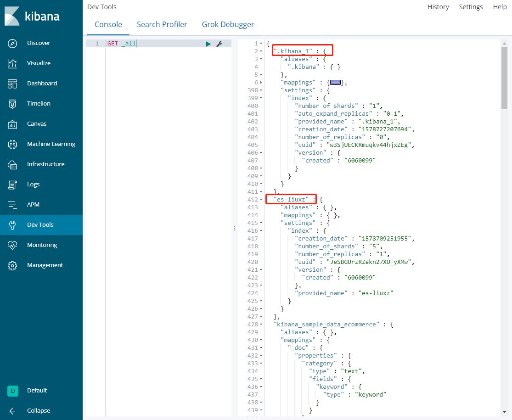Switch to Search Profiler tab
Screen dimensions: 512x420
(x=162, y=24)
